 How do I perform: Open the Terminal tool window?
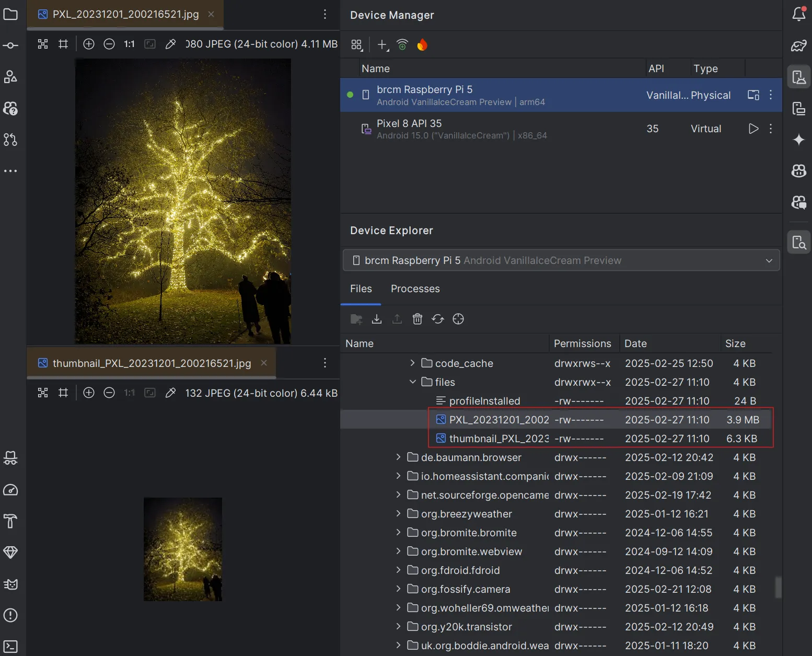tap(10, 647)
